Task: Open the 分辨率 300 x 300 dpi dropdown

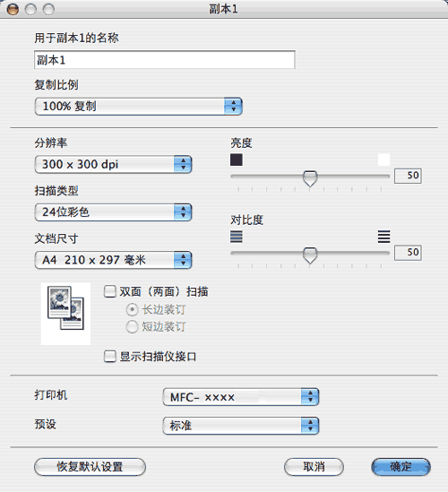Action: click(113, 164)
